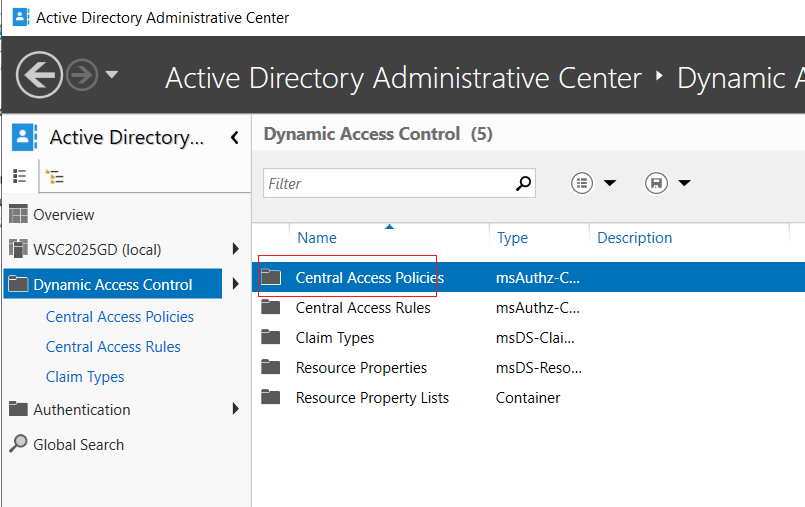
Task: Open the saved queries disk icon
Action: tap(656, 183)
